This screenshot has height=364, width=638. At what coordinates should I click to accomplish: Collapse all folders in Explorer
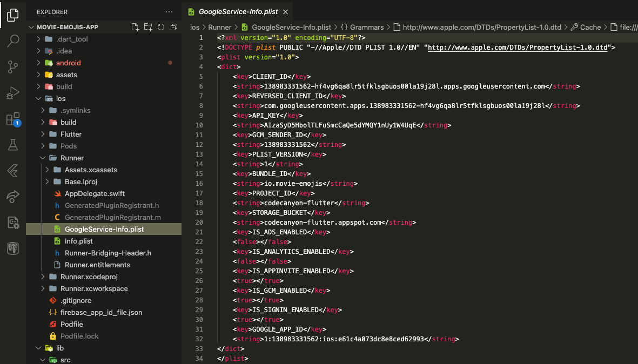pos(174,27)
